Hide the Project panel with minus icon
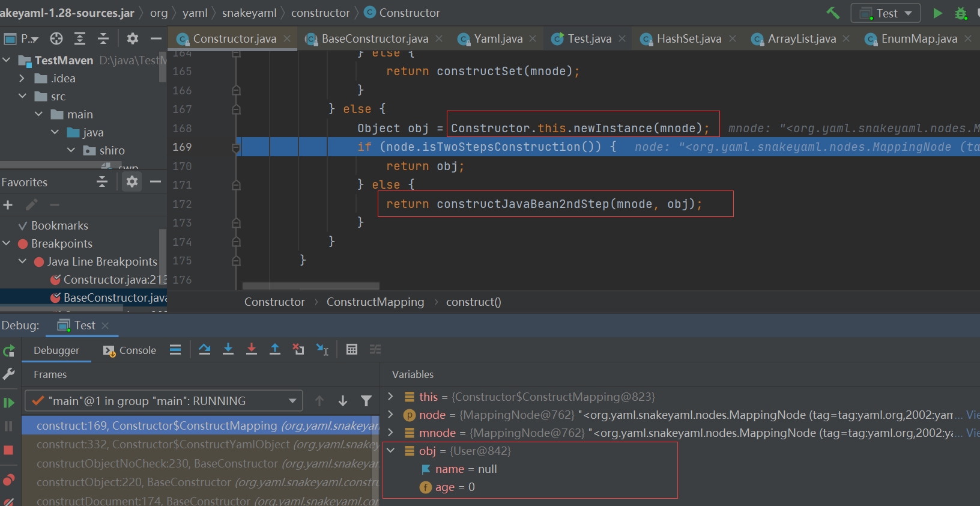980x506 pixels. pyautogui.click(x=156, y=38)
